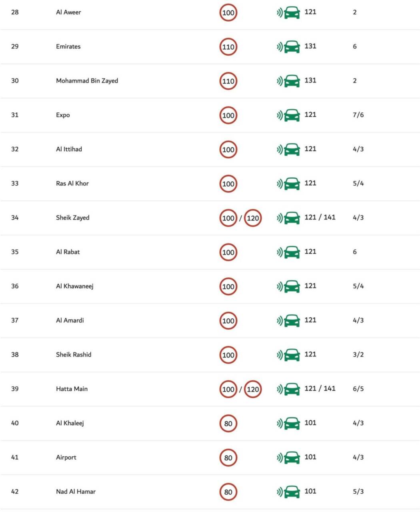Click the 110 speed sign for Mohammad Bin Zayed
The height and width of the screenshot is (512, 420).
pyautogui.click(x=228, y=81)
